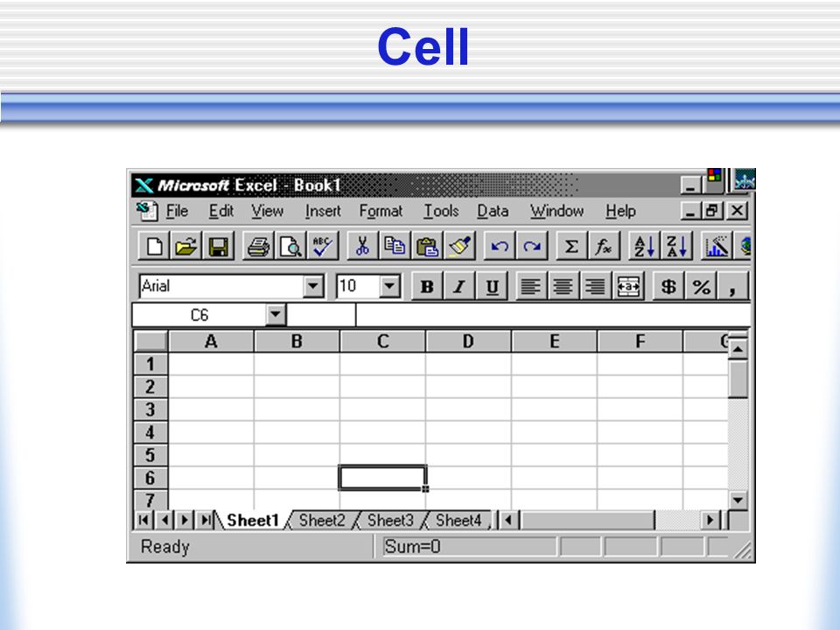Screen dimensions: 840x630
Task: Center text across columns
Action: (x=627, y=287)
